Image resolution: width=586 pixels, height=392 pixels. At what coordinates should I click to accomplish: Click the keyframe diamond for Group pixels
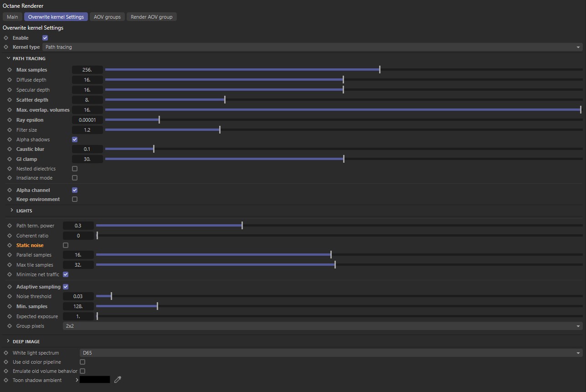[x=10, y=326]
